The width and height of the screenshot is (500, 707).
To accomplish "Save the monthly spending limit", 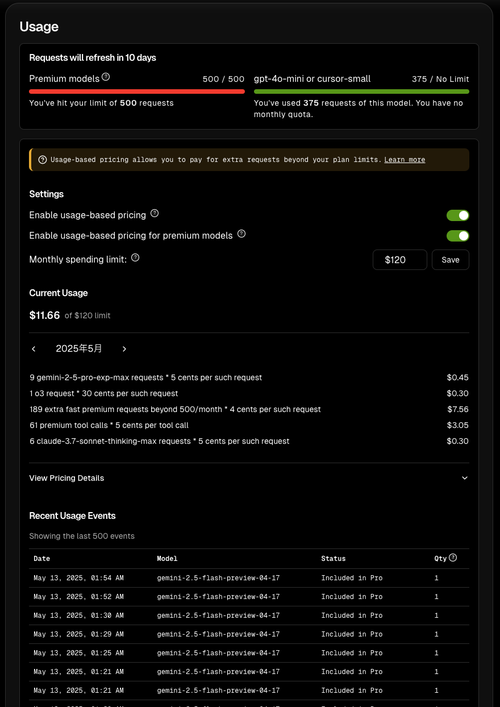I will coord(450,260).
